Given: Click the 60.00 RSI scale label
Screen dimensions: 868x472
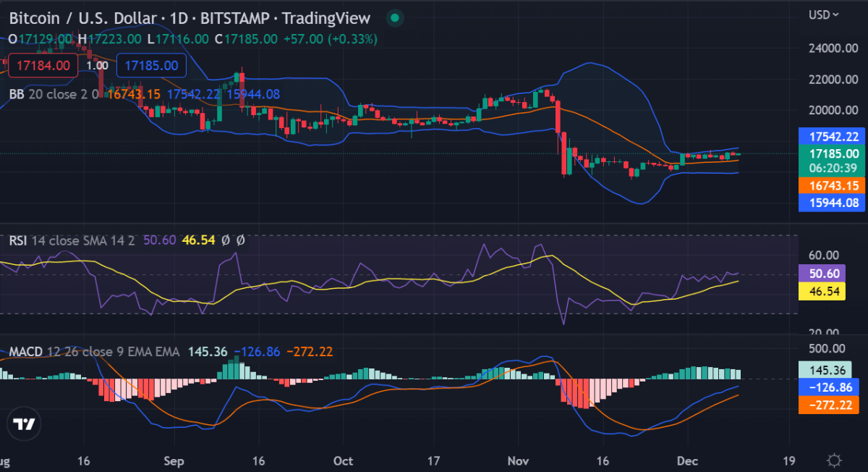Looking at the screenshot, I should (823, 255).
